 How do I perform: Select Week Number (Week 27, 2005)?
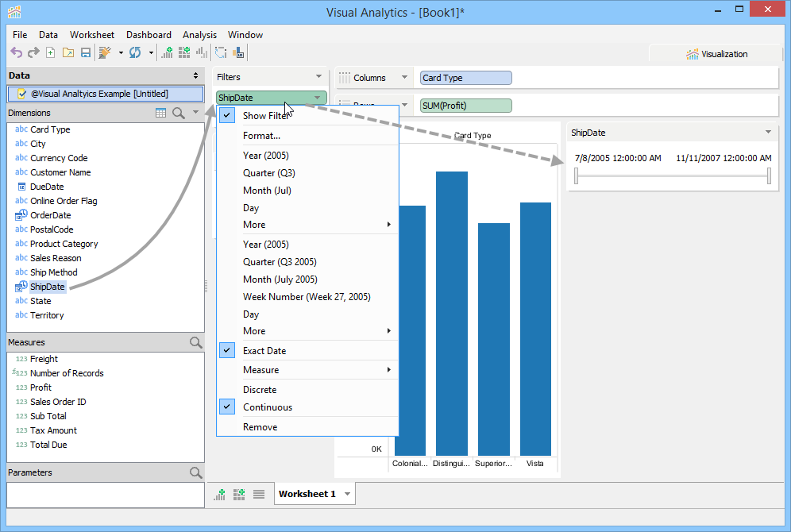click(307, 296)
